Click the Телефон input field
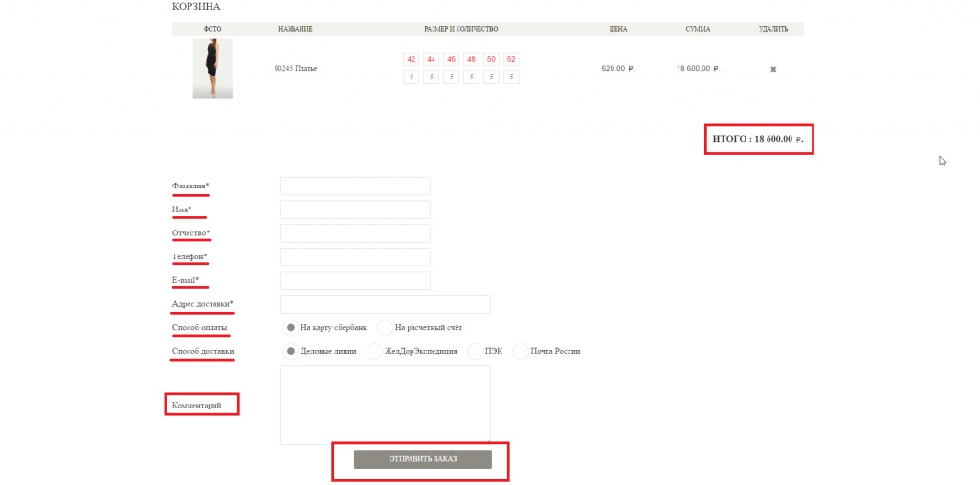This screenshot has width=980, height=485. (355, 257)
